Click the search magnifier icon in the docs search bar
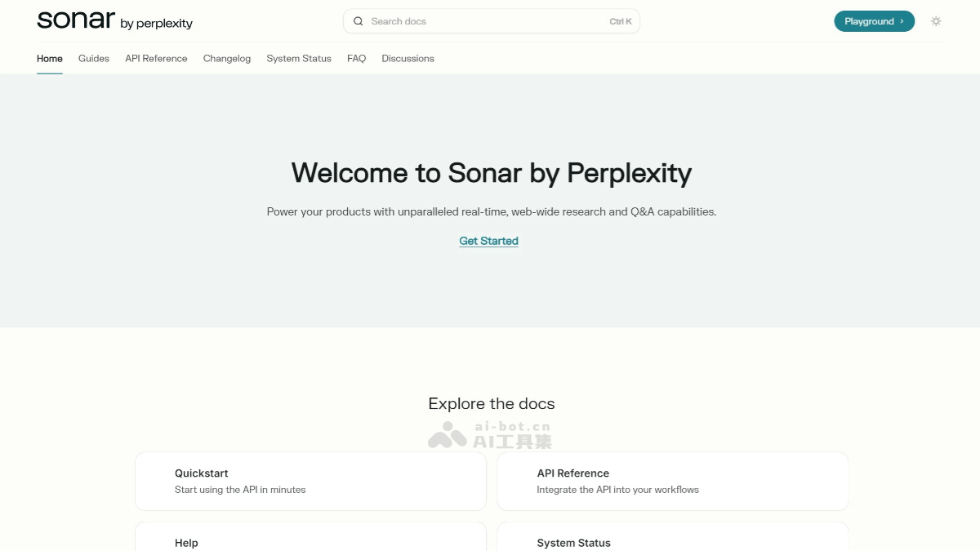This screenshot has height=551, width=980. [358, 20]
